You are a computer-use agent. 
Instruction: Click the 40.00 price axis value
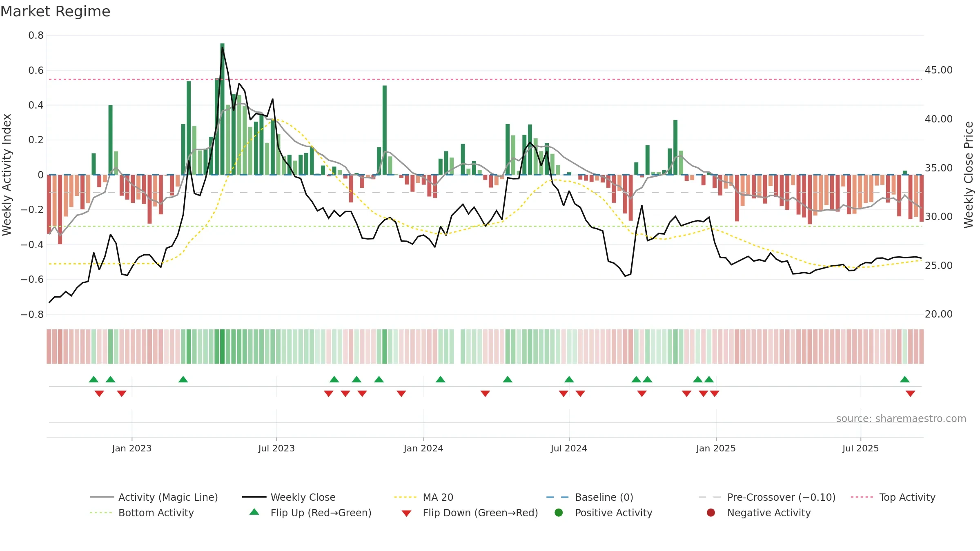pyautogui.click(x=938, y=119)
